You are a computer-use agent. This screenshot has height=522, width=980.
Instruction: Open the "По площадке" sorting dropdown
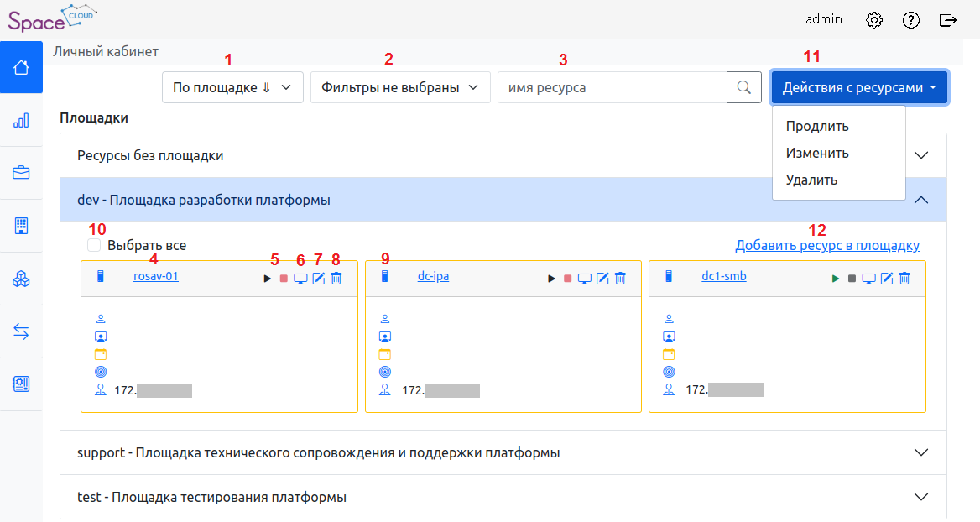click(x=232, y=87)
